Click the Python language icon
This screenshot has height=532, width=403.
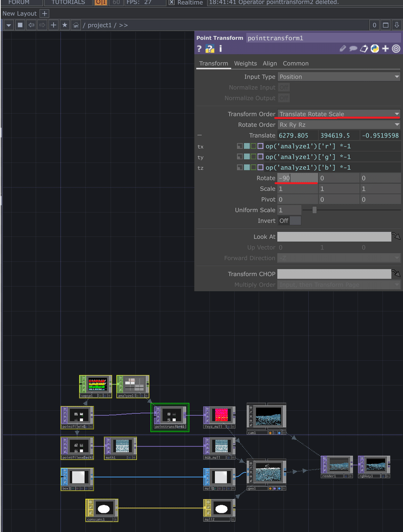coord(374,49)
